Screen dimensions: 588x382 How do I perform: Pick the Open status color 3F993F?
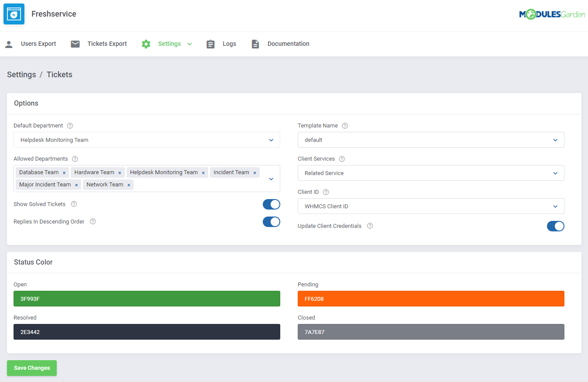pyautogui.click(x=147, y=299)
